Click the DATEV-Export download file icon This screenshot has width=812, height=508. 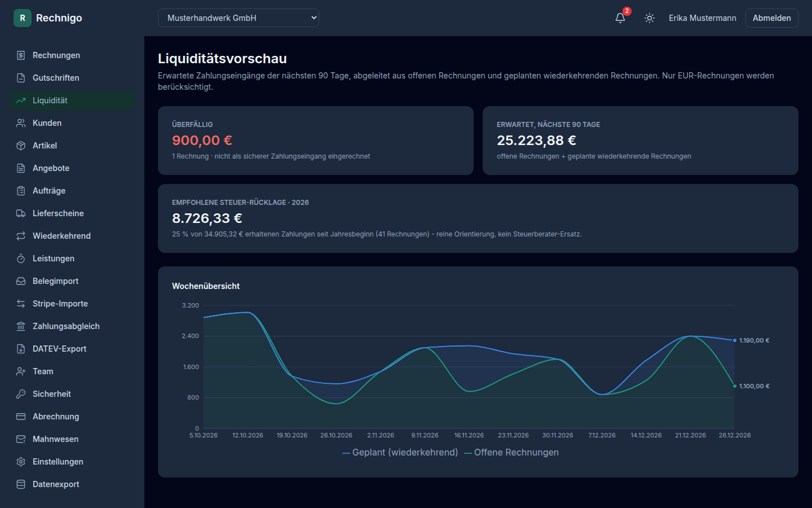(21, 349)
